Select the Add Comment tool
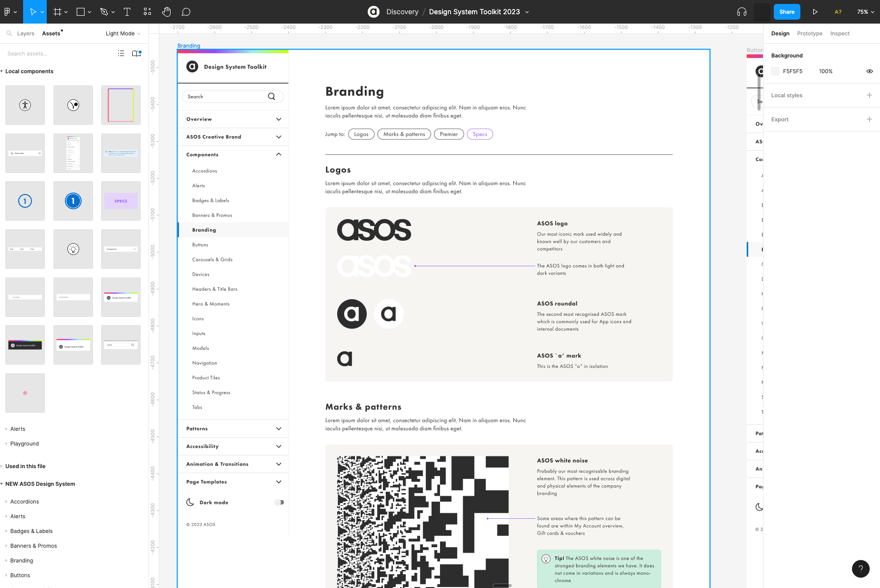This screenshot has width=880, height=588. point(186,12)
